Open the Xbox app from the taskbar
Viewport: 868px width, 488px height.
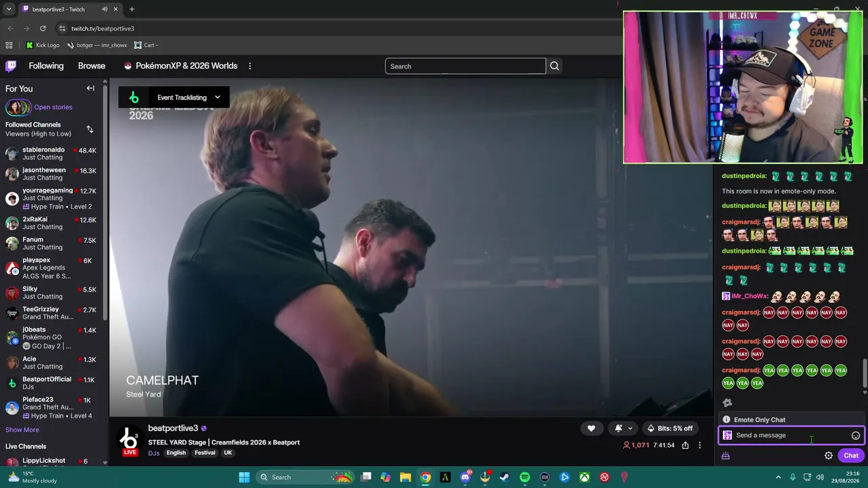pos(585,477)
